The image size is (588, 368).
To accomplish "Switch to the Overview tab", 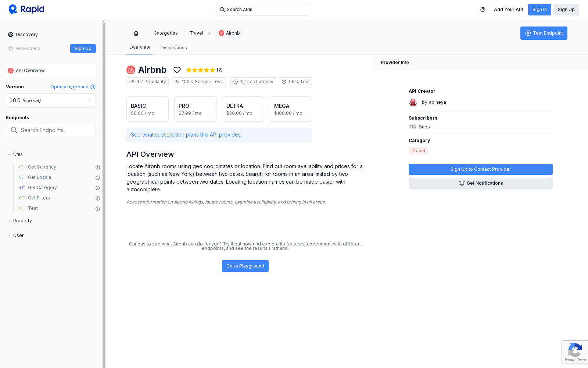I will [x=140, y=47].
